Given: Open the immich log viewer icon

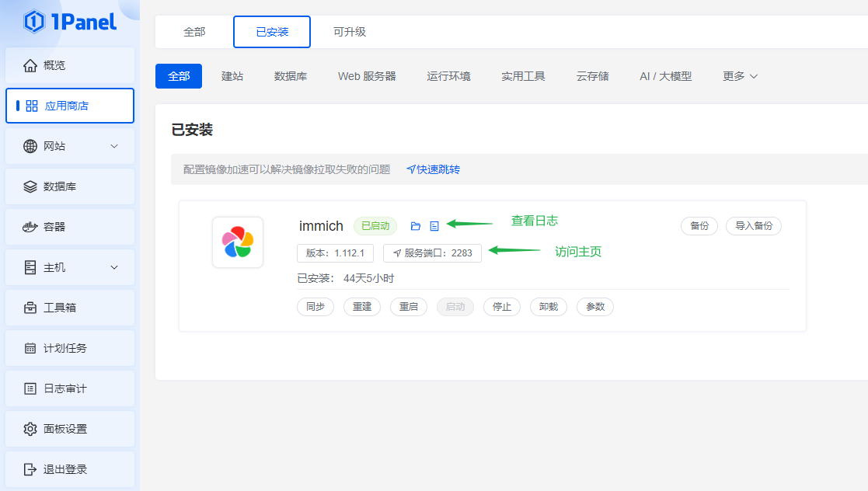Looking at the screenshot, I should tap(434, 226).
